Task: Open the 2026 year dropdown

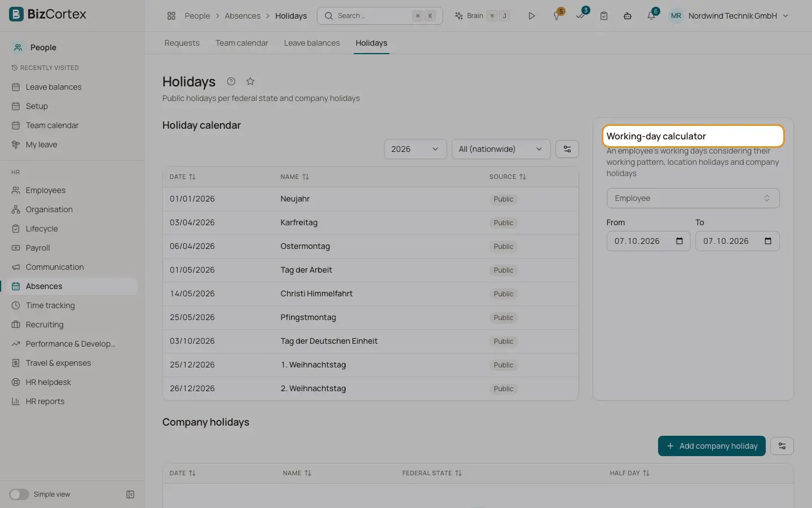Action: click(x=415, y=149)
